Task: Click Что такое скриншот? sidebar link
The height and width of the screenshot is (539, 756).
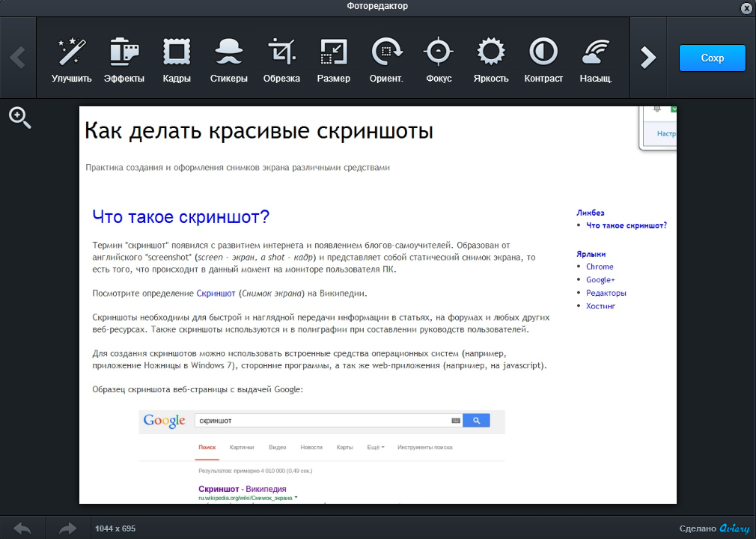Action: click(x=627, y=225)
